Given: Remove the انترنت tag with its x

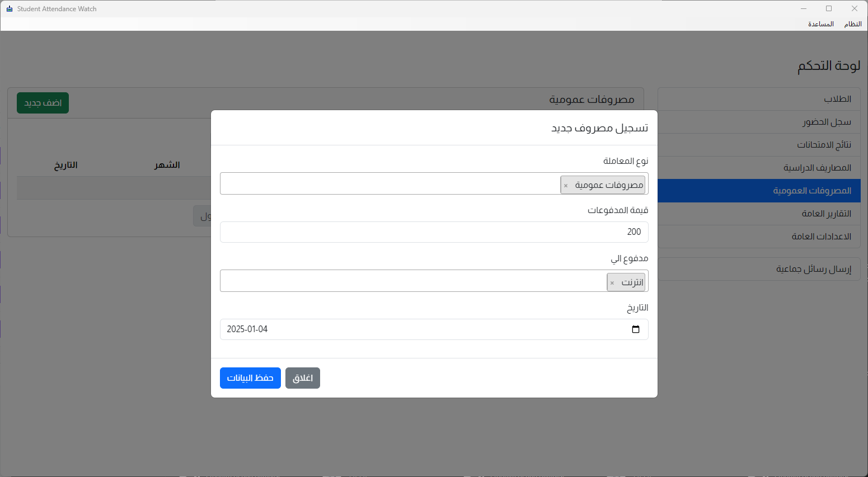Looking at the screenshot, I should coord(612,283).
